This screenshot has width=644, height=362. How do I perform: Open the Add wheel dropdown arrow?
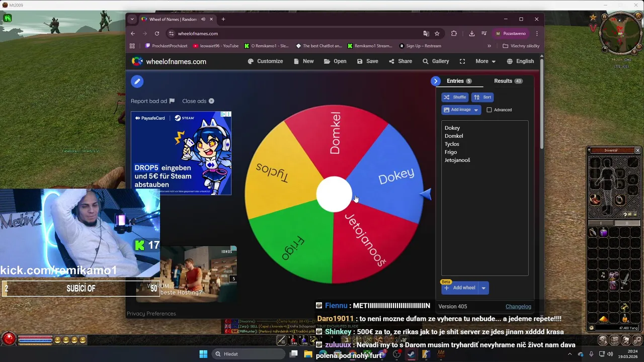coord(484,288)
